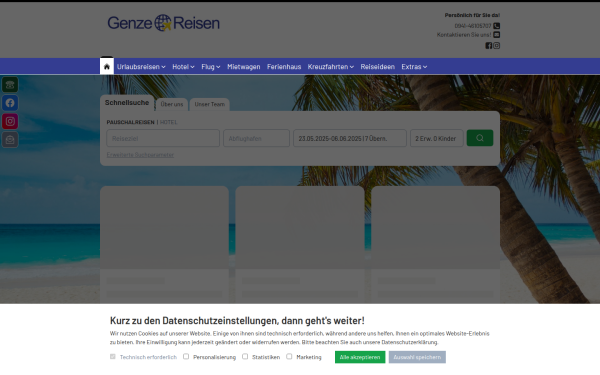
Task: Open the Reiseideen menu item
Action: click(x=377, y=67)
